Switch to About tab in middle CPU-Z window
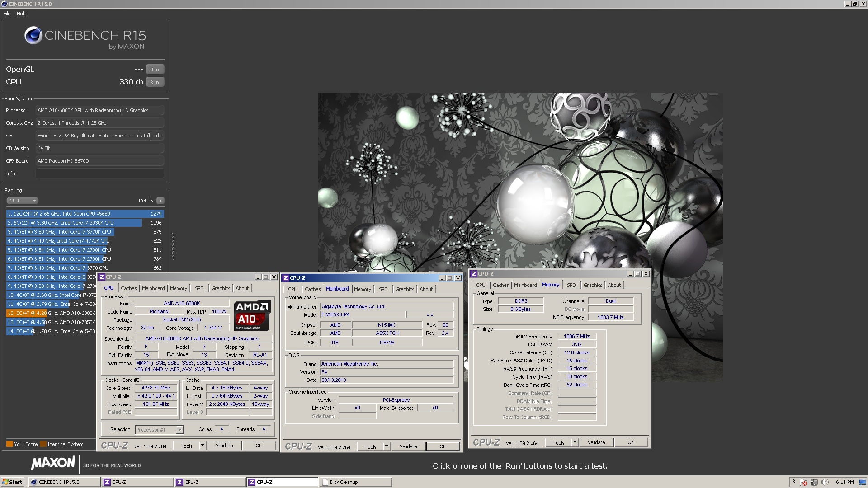 coord(426,289)
